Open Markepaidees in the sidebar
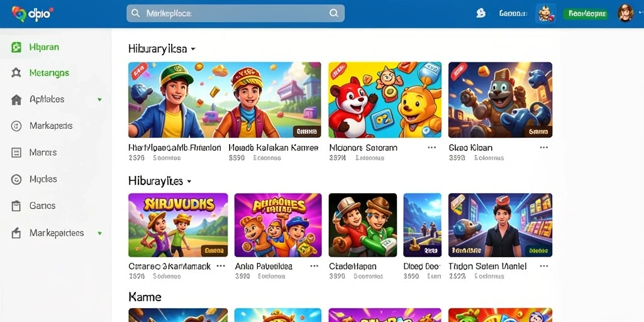This screenshot has height=322, width=644. click(56, 233)
